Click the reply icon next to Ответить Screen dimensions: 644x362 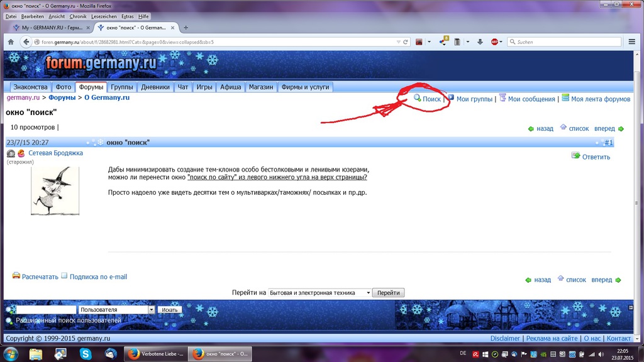(576, 156)
